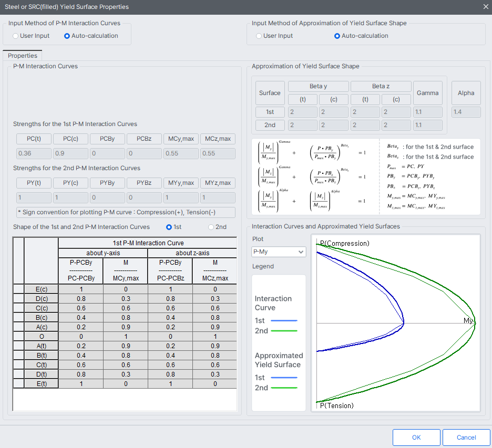Click Beta z (c) field for 2nd surface
492x448 pixels.
pyautogui.click(x=396, y=125)
